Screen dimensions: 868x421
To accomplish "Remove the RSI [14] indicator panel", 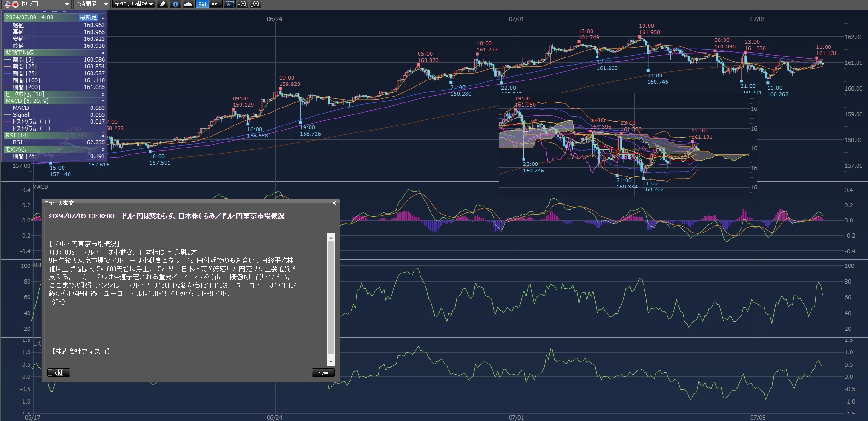I will pyautogui.click(x=103, y=136).
